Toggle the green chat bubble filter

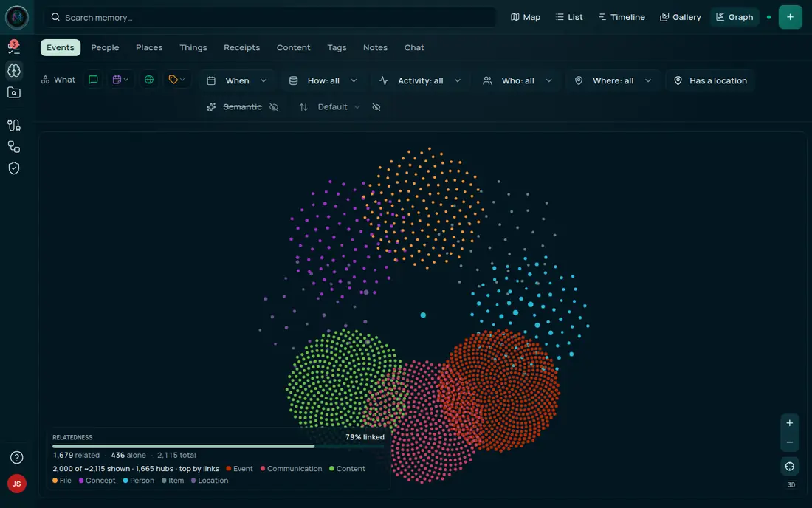[x=93, y=80]
